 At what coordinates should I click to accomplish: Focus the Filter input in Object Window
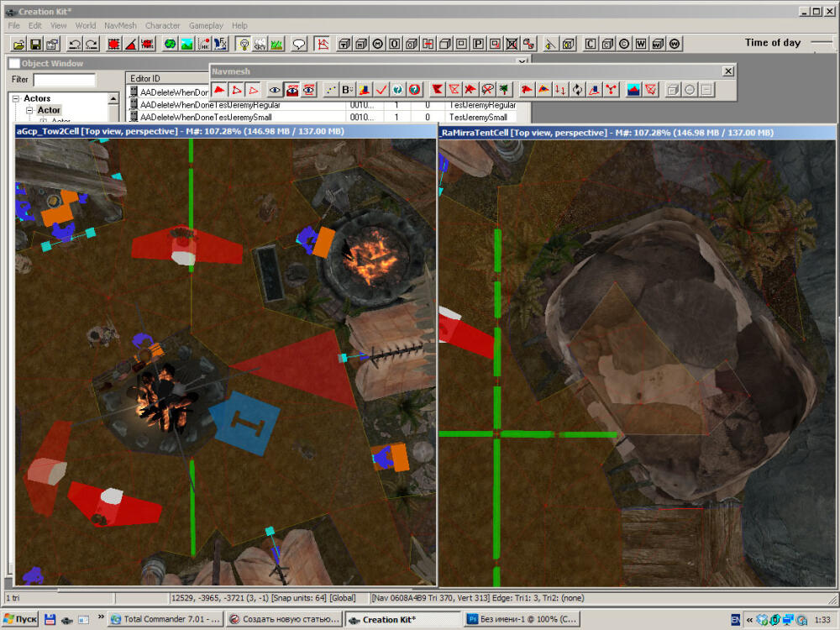[65, 80]
